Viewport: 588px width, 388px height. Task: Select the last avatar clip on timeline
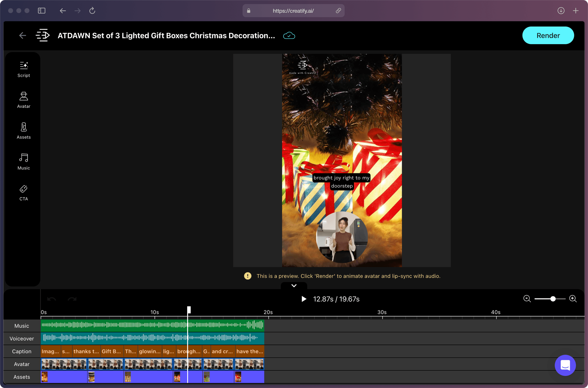tap(249, 364)
